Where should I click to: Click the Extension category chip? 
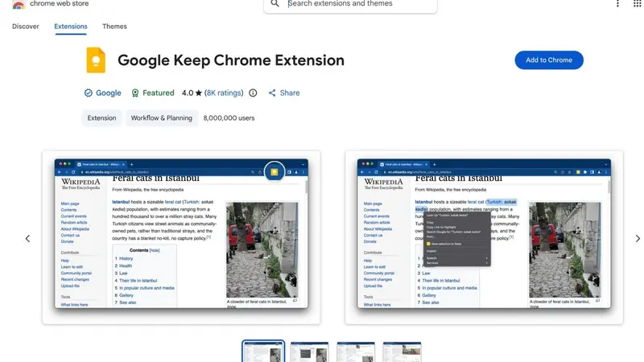click(101, 117)
